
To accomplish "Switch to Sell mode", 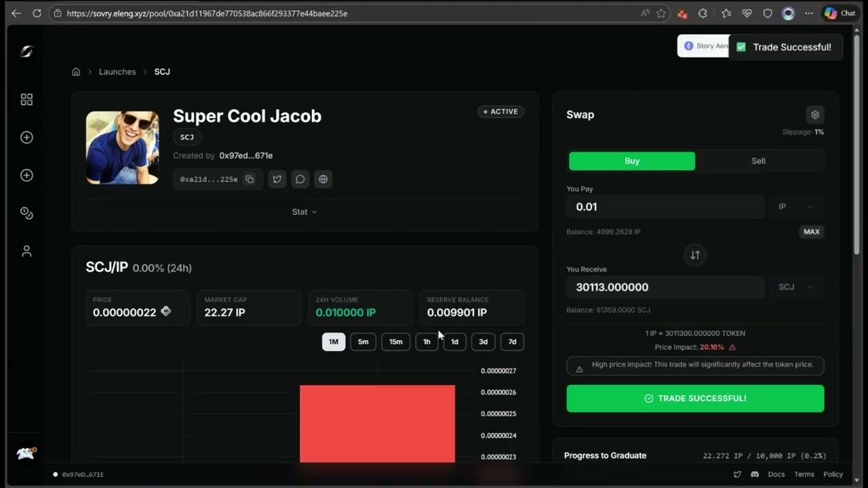I will pos(758,161).
